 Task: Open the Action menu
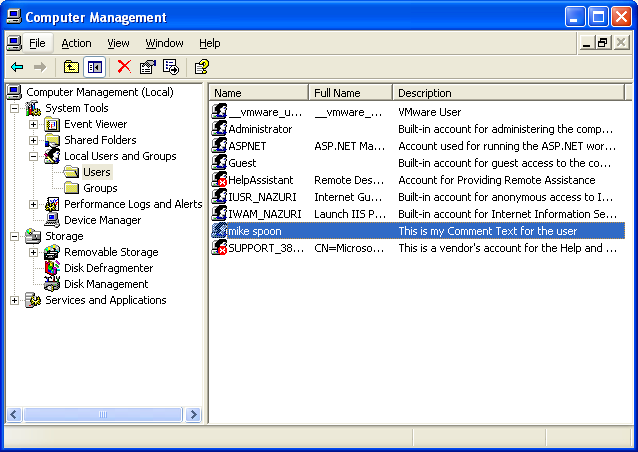pos(76,43)
